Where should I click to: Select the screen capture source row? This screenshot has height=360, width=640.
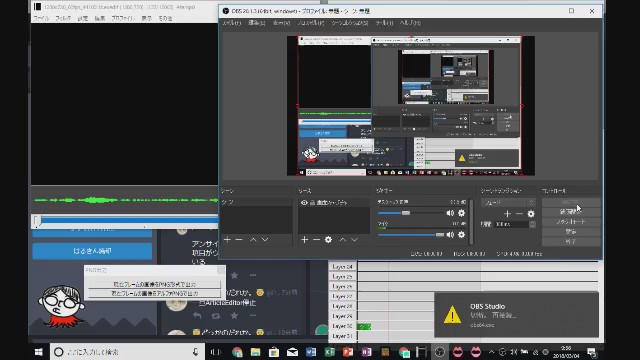point(334,202)
